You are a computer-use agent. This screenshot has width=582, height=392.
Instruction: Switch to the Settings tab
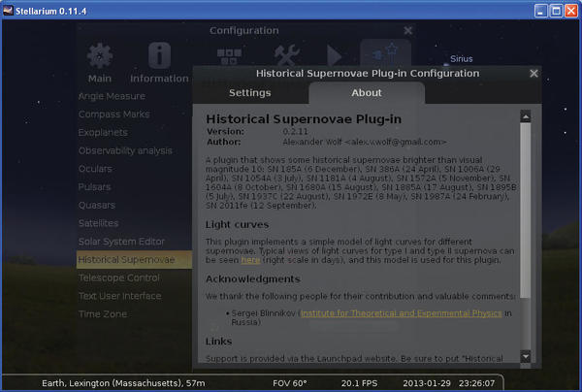click(250, 93)
